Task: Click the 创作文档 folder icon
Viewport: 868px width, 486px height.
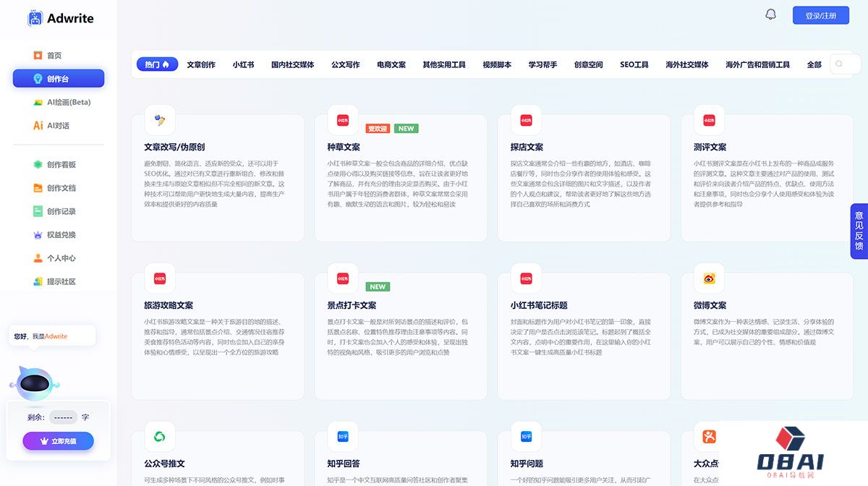Action: click(38, 188)
